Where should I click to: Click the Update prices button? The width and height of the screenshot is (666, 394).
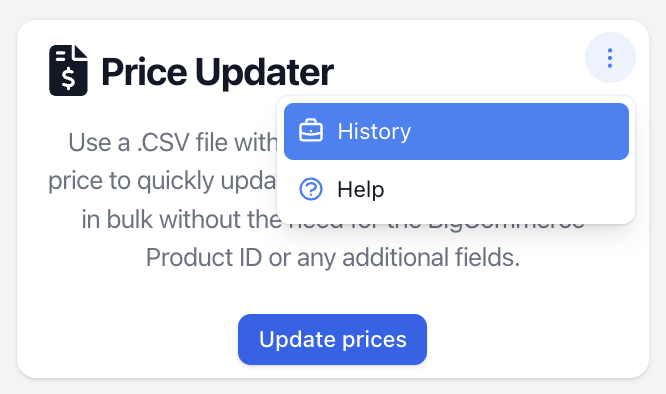tap(332, 339)
